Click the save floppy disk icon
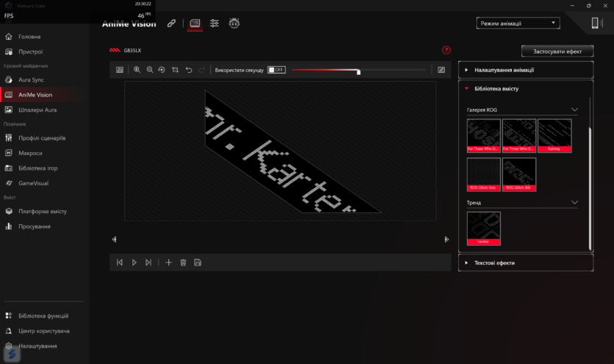This screenshot has width=614, height=364. tap(197, 263)
